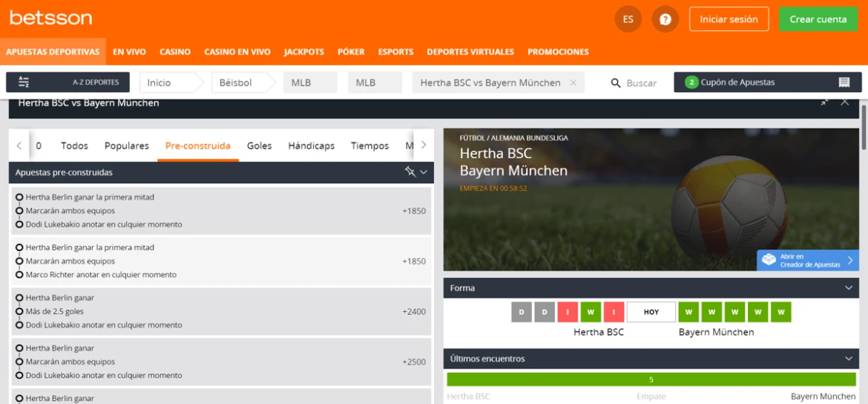Viewport: 868px width, 404px height.
Task: Collapse the Forma section
Action: click(848, 288)
